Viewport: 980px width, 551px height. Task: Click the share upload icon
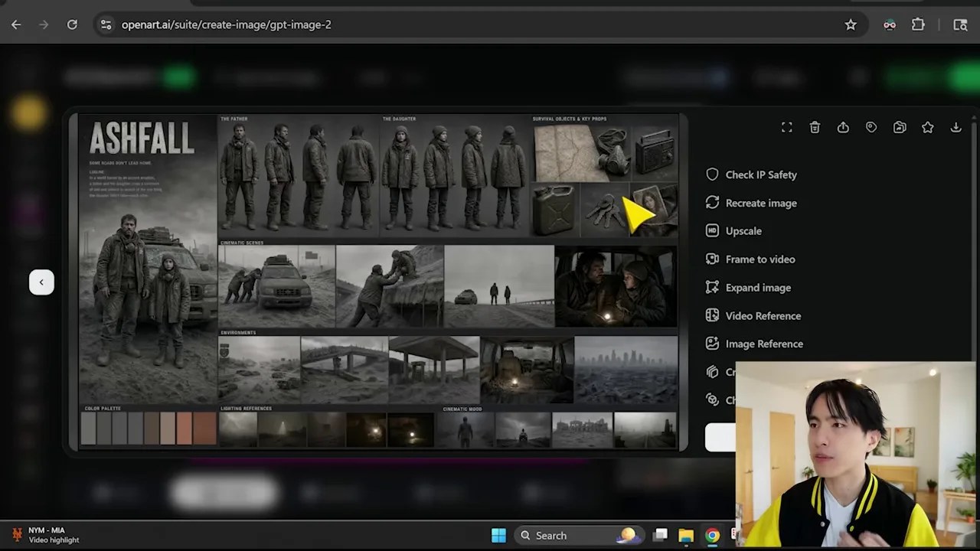click(843, 128)
